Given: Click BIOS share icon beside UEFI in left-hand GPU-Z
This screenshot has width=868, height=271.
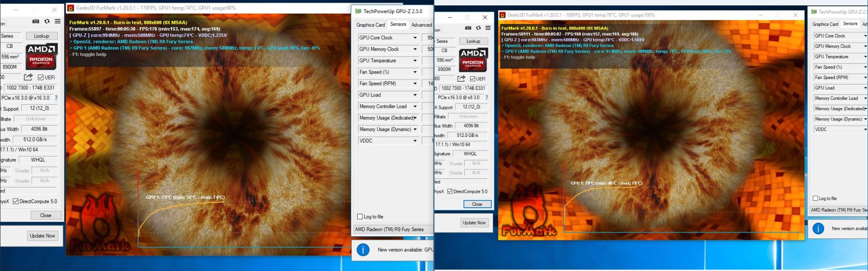Looking at the screenshot, I should [28, 77].
